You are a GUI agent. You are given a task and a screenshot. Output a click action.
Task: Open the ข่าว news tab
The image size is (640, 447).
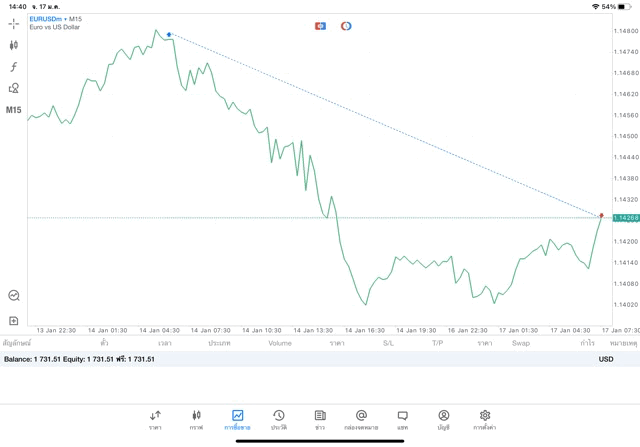320,420
